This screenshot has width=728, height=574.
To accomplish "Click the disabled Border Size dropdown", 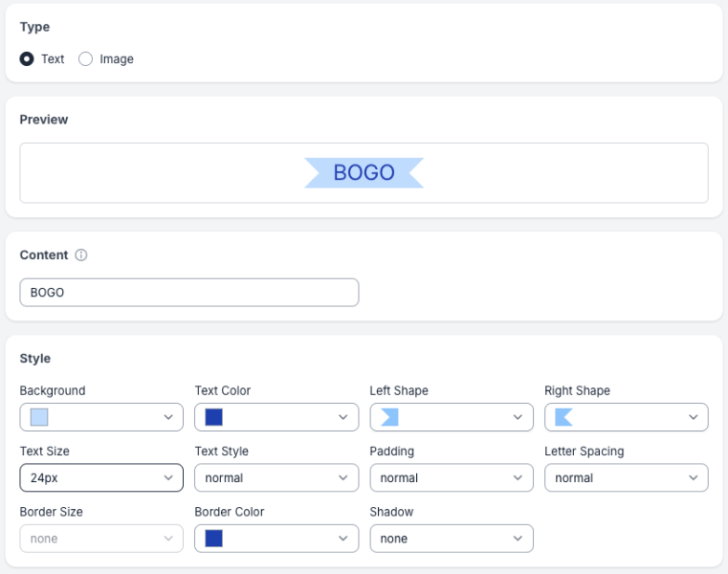I will click(100, 539).
